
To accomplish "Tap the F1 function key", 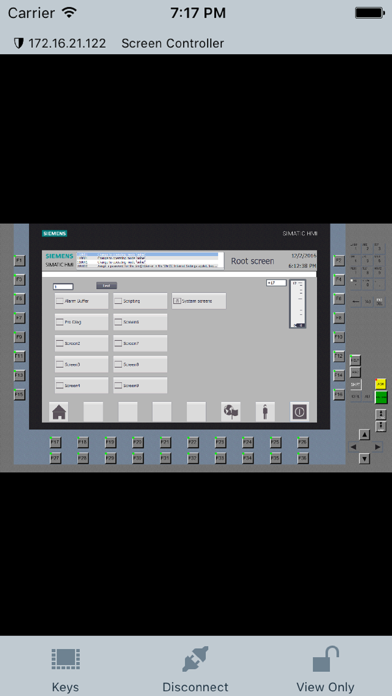I will tap(19, 261).
